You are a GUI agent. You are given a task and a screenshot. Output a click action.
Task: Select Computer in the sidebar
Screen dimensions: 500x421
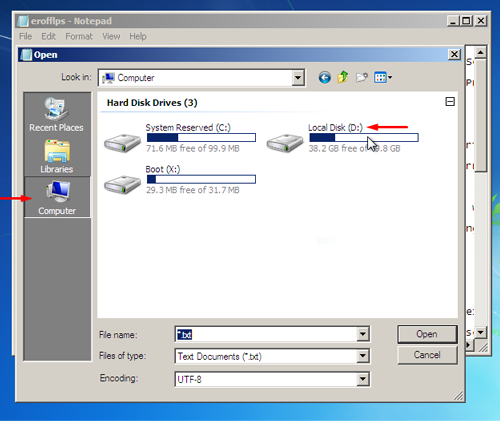(x=57, y=197)
